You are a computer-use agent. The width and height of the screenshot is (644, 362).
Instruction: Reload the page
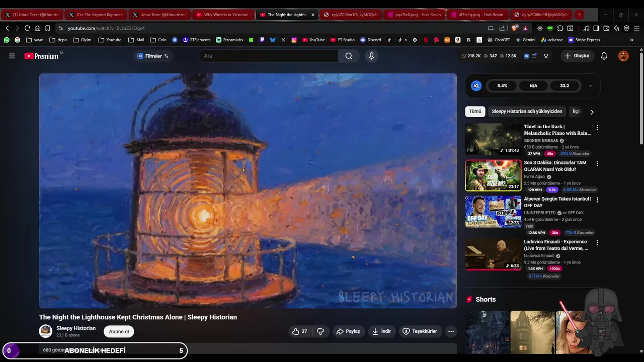pos(27,28)
